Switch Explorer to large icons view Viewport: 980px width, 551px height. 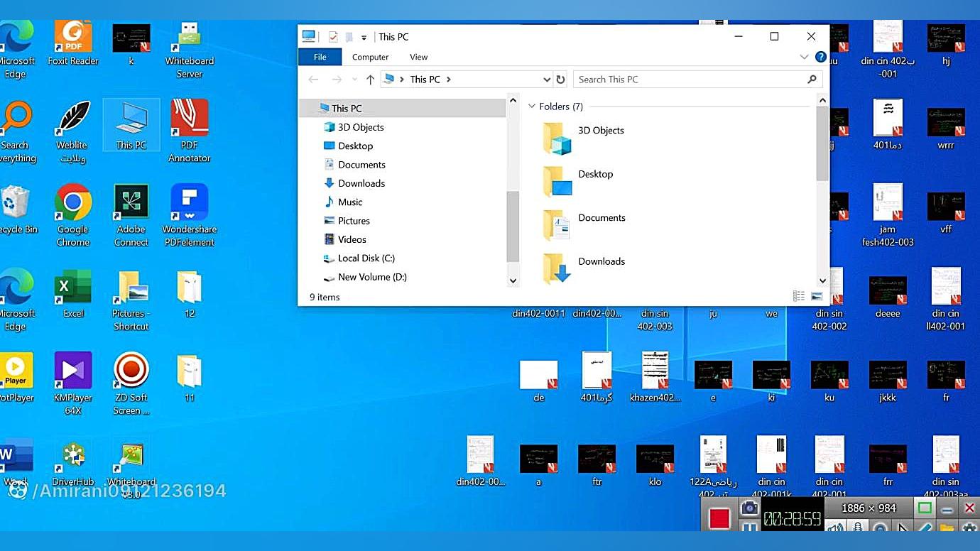(x=817, y=296)
